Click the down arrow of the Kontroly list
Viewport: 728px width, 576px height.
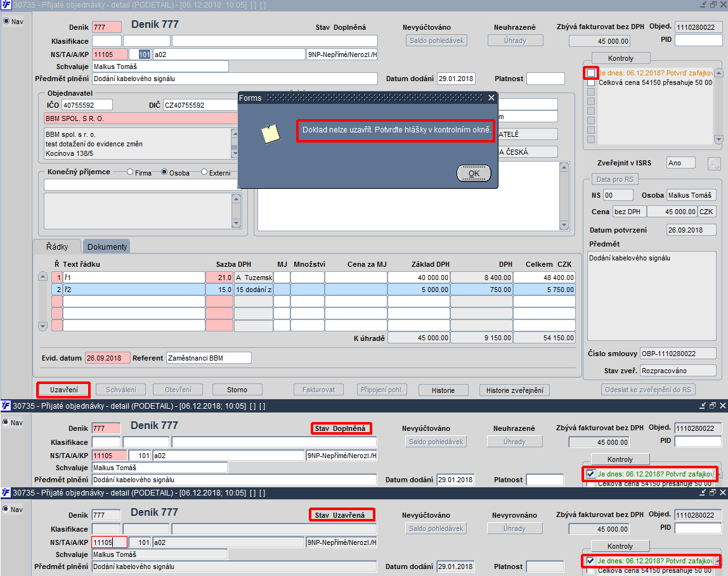[x=718, y=139]
